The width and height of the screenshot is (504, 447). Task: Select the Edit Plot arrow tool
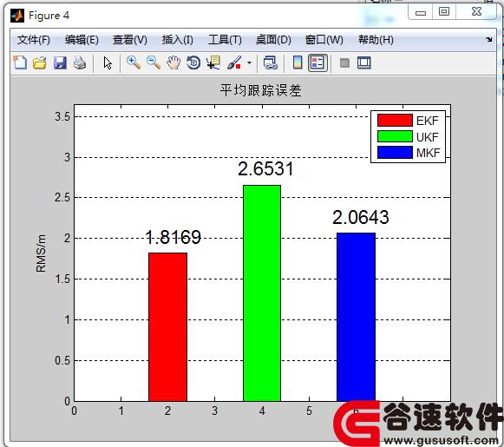click(x=108, y=62)
